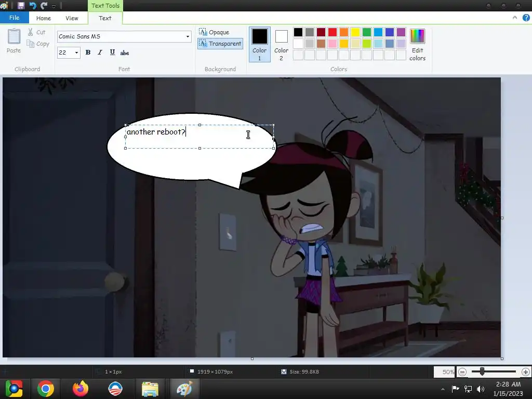Open the Edit colors dialog
Screen dimensions: 532x399
coord(417,45)
